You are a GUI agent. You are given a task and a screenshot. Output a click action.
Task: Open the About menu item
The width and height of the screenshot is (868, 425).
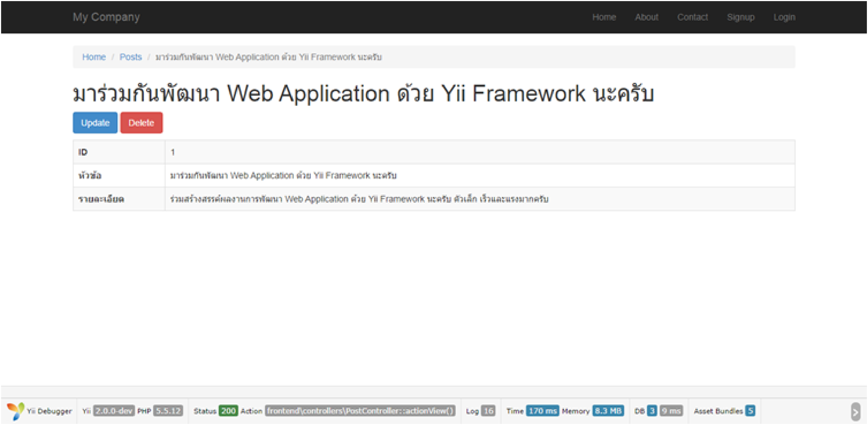(x=646, y=17)
